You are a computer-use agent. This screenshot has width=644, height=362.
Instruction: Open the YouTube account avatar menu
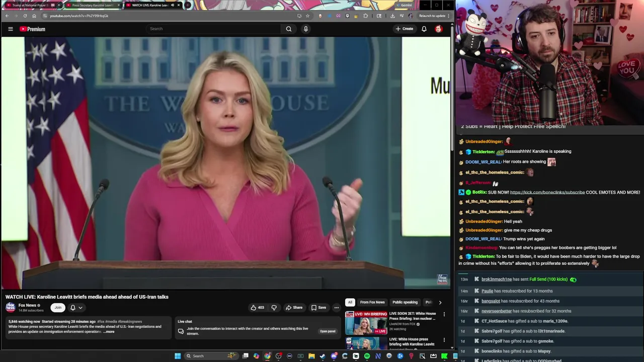(x=439, y=29)
